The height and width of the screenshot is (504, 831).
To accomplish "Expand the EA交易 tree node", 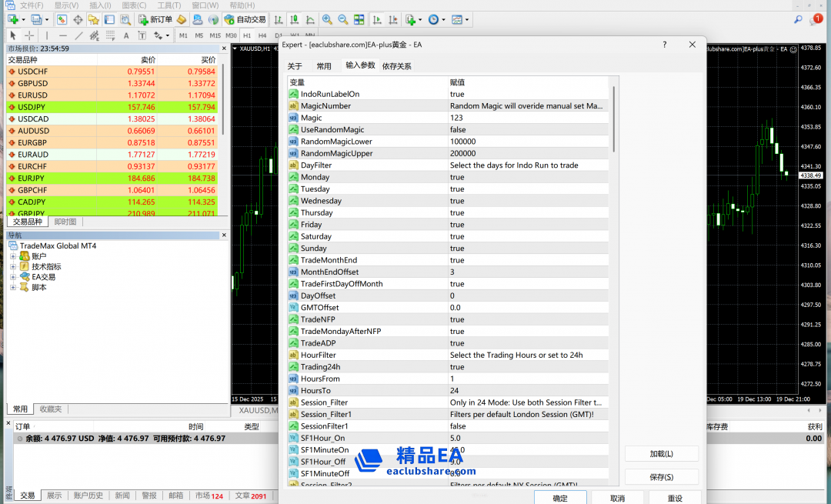I will (x=13, y=277).
